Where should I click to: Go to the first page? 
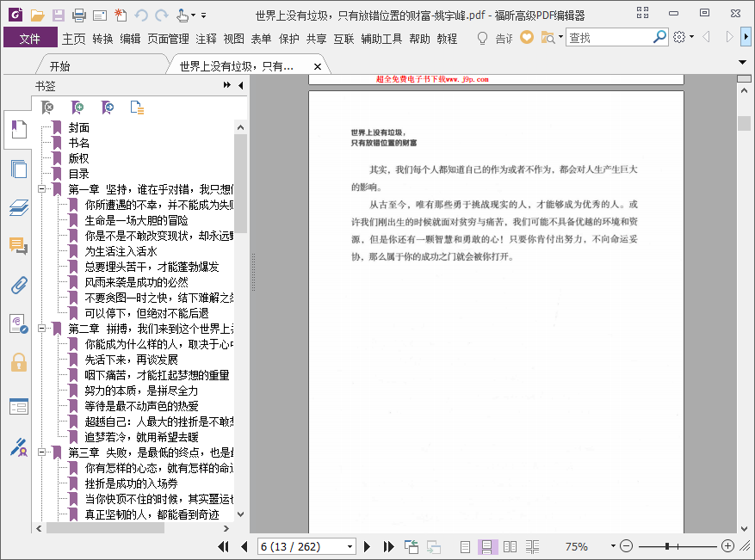click(x=224, y=546)
